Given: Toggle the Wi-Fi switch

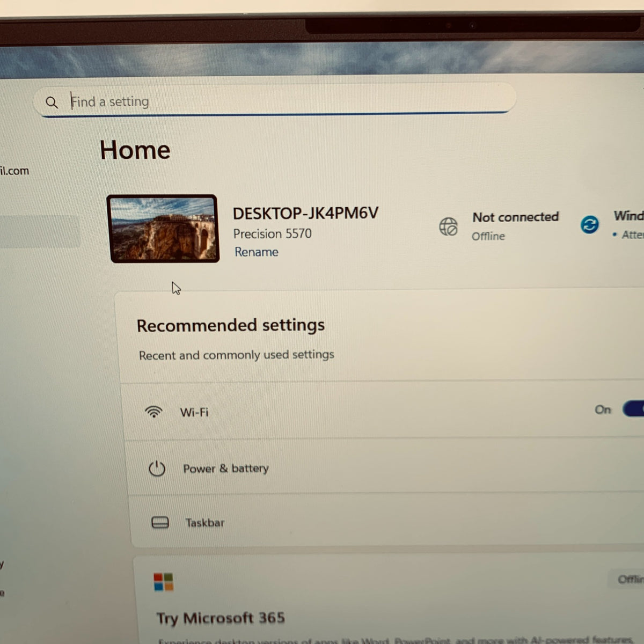Looking at the screenshot, I should coord(633,409).
